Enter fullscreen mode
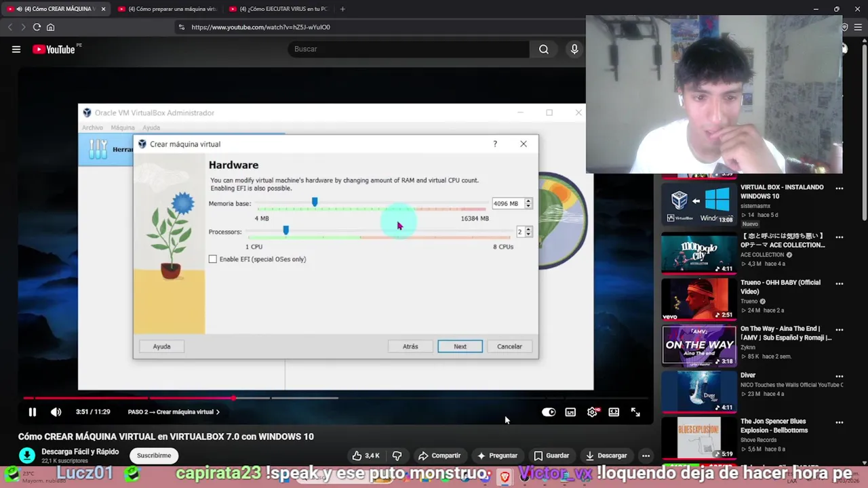Image resolution: width=868 pixels, height=488 pixels. (635, 411)
